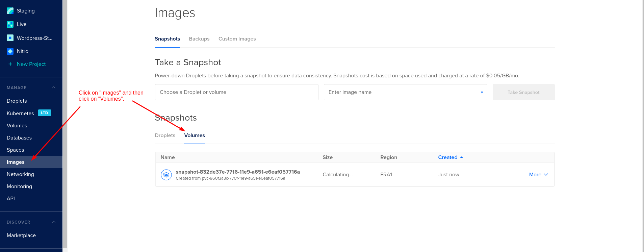Click the Nitro project icon
The width and height of the screenshot is (644, 252).
(10, 51)
